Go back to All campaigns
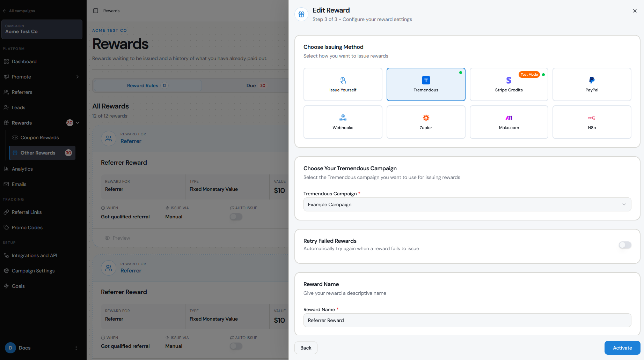Screen dimensions: 644x360 (19, 11)
